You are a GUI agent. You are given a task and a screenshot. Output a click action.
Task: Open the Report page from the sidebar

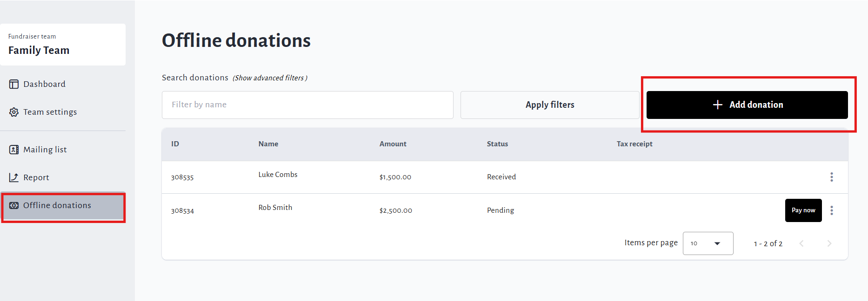pos(36,177)
